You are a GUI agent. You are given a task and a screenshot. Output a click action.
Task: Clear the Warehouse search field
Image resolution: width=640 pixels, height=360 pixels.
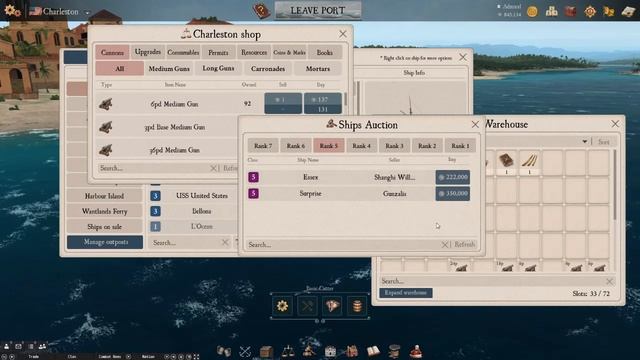[609, 281]
